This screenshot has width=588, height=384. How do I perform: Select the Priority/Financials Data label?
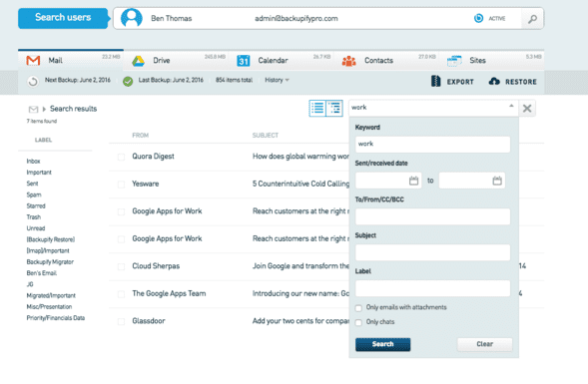pos(56,318)
